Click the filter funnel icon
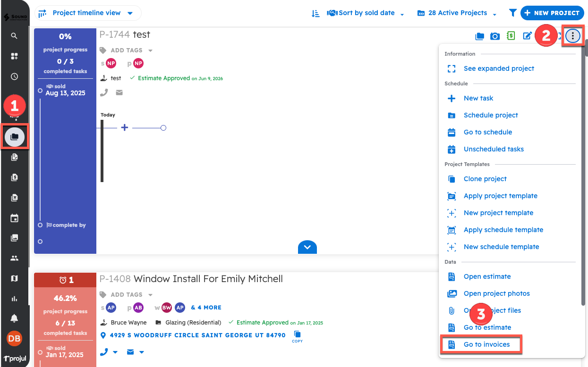Screen dimensions: 588x367 coord(513,13)
